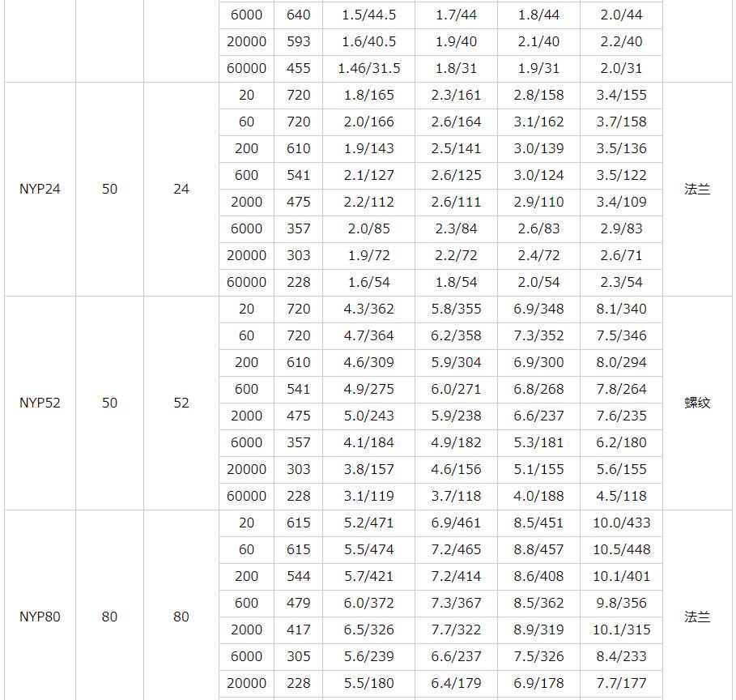736x700 pixels.
Task: Click the 10.5/448 data cell
Action: coord(621,549)
